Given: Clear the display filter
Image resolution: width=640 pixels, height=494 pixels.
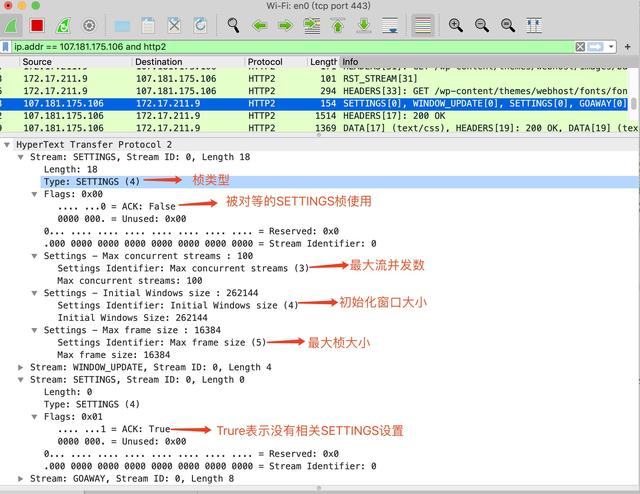Looking at the screenshot, I should [580, 47].
